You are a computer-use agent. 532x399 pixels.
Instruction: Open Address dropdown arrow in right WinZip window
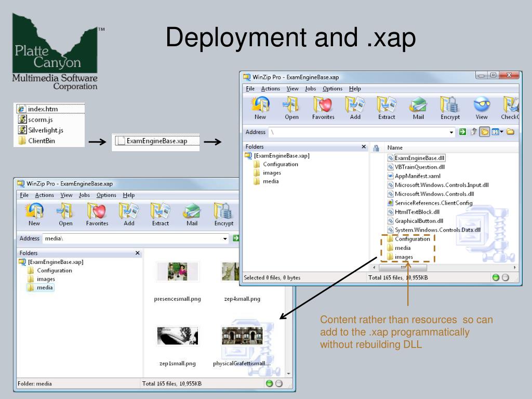point(451,132)
